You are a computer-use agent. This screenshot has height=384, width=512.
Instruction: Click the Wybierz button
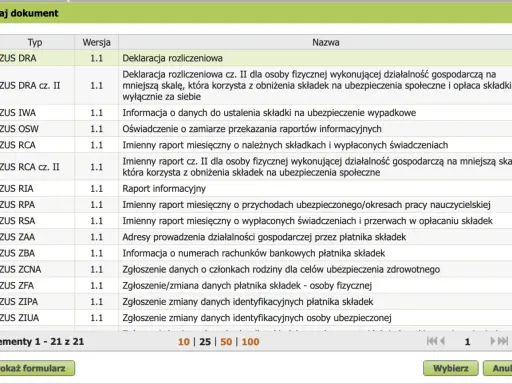click(x=451, y=368)
